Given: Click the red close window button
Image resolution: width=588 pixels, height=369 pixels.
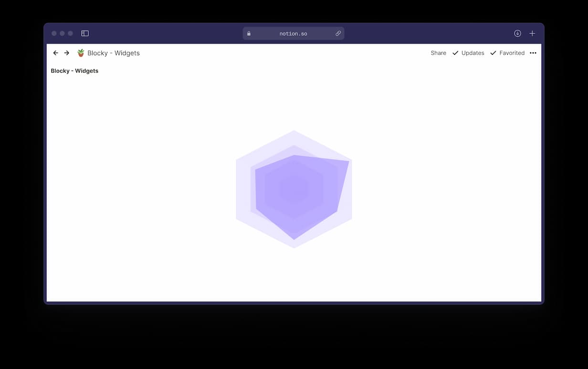Looking at the screenshot, I should click(54, 33).
